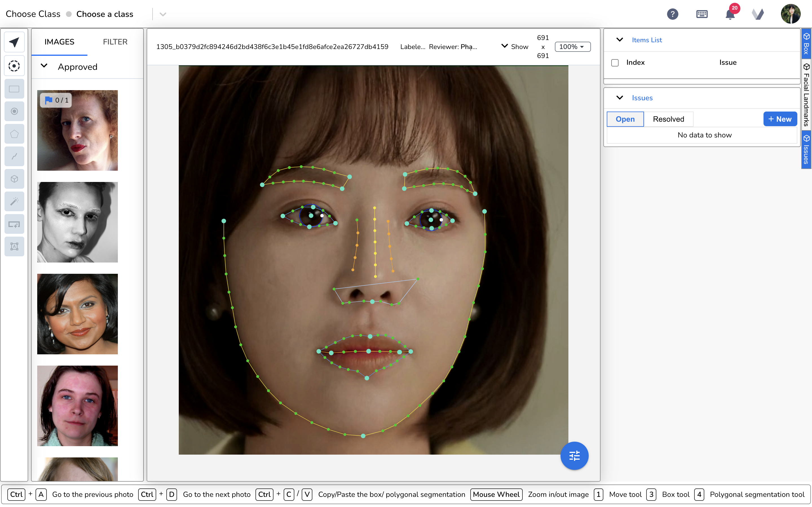Collapse the Issues panel chevron

tap(619, 97)
